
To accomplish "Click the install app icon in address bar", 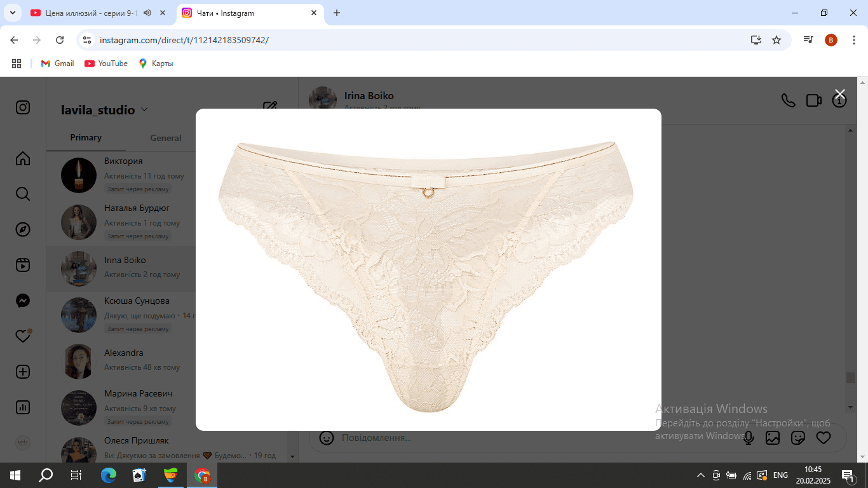I will tap(756, 40).
